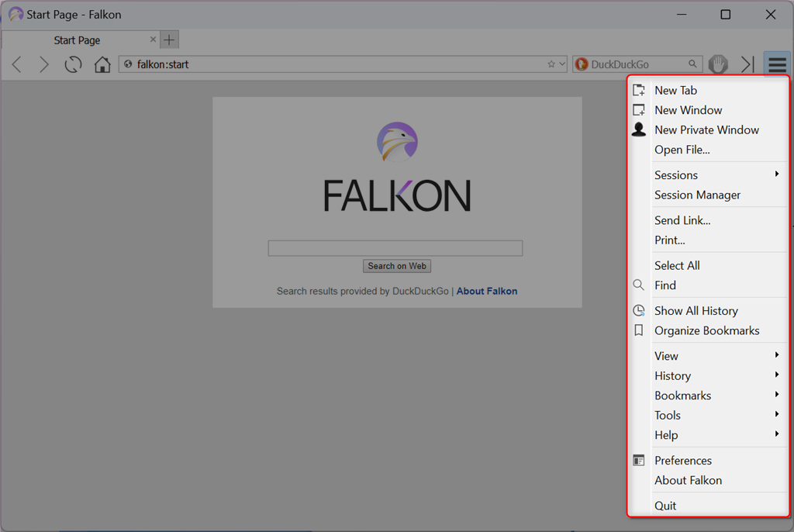Select Open File... menu entry

708,150
